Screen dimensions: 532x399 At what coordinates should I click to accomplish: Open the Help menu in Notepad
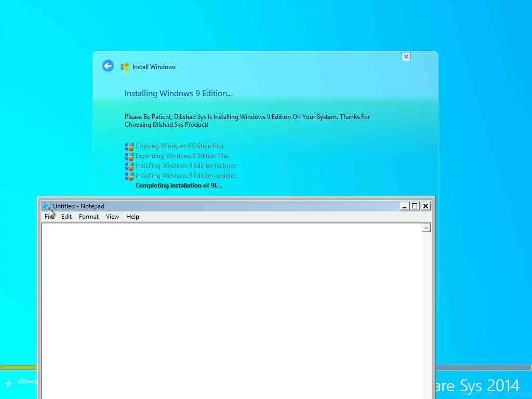(132, 217)
